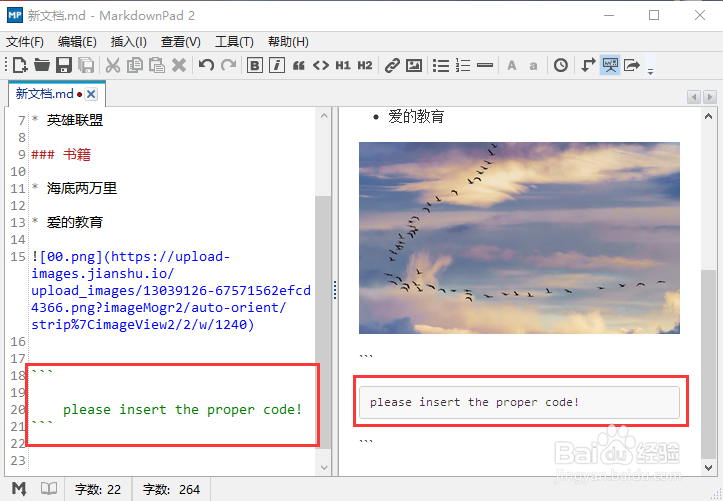Viewport: 723px width, 501px height.
Task: Open a file using folder icon
Action: pyautogui.click(x=41, y=65)
